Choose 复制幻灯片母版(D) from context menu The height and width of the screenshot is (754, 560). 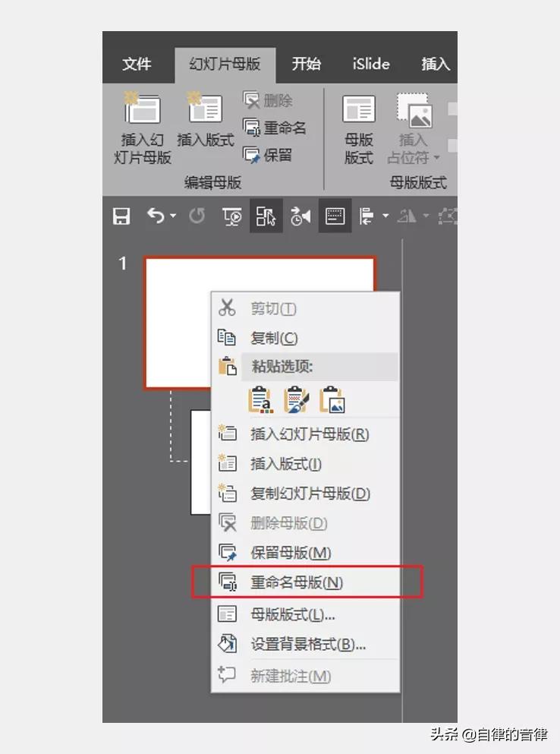coord(305,494)
